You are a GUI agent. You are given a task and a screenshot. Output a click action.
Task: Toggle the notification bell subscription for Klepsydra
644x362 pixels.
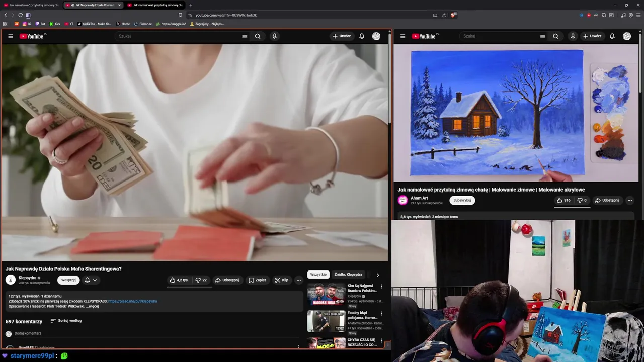tap(87, 280)
